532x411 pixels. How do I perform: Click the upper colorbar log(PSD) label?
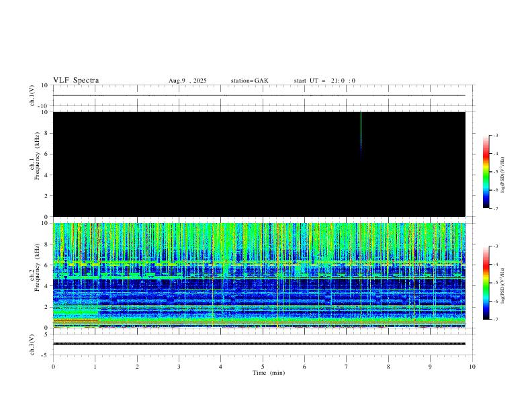(x=502, y=175)
